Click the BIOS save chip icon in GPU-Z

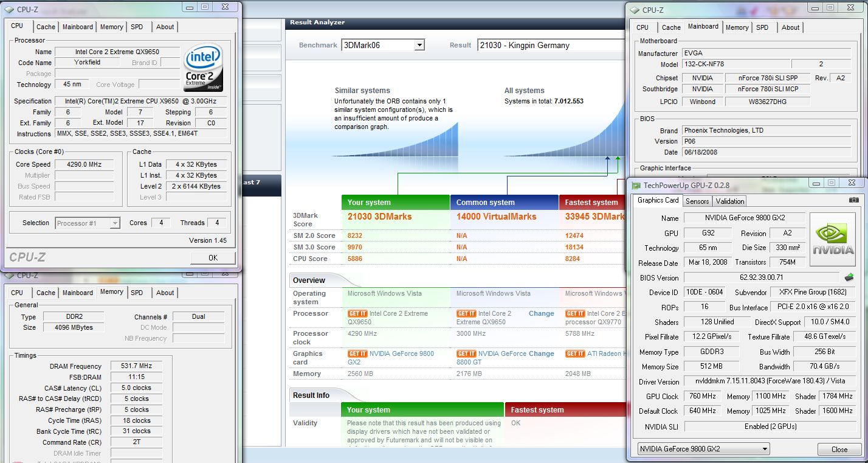849,277
